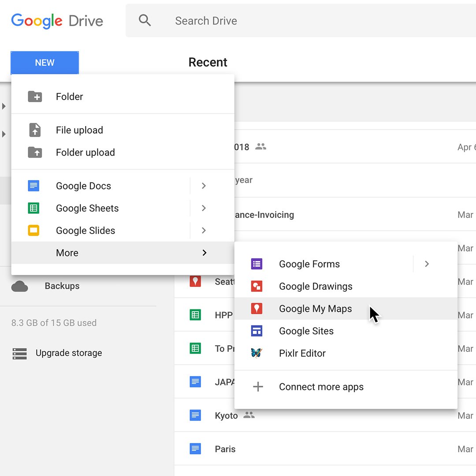
Task: Choose Connect more apps
Action: click(346, 387)
